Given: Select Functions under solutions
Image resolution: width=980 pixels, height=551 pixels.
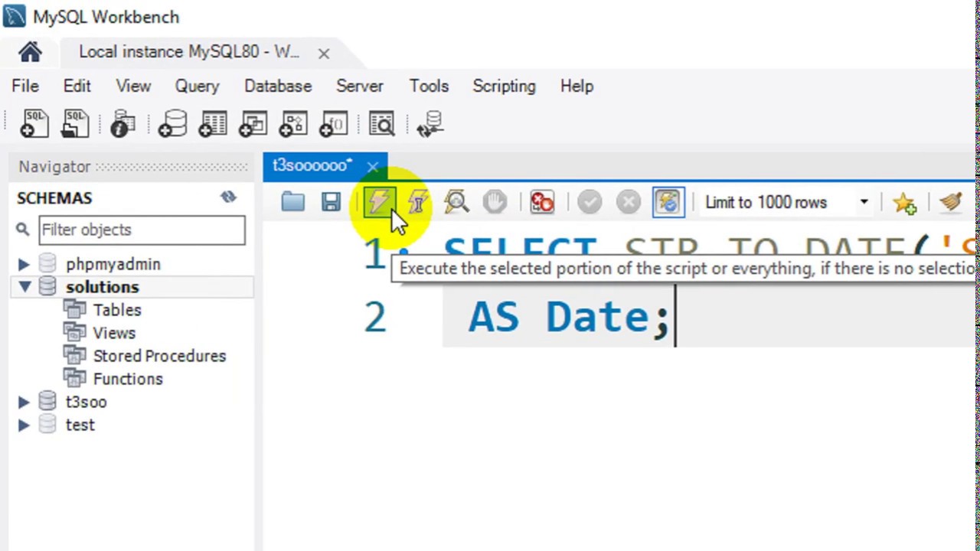Looking at the screenshot, I should [x=128, y=379].
